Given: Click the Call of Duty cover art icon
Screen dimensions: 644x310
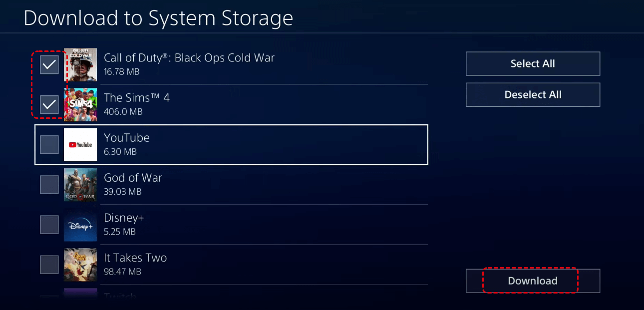Looking at the screenshot, I should pyautogui.click(x=80, y=64).
